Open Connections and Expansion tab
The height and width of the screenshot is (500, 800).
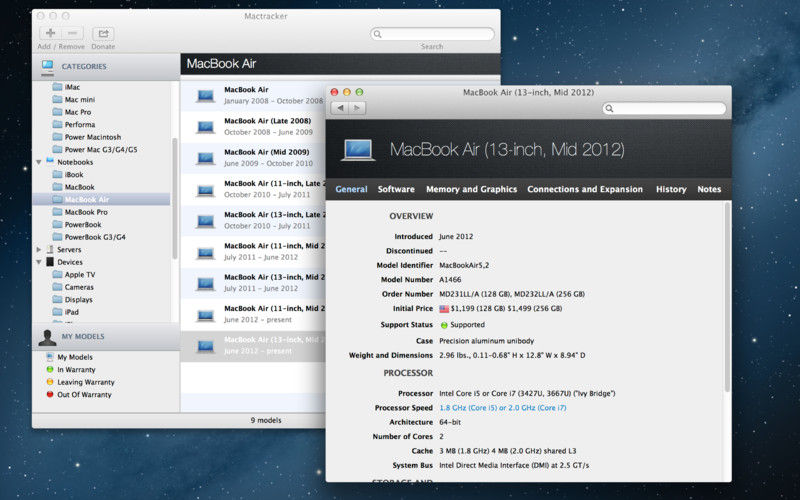585,189
